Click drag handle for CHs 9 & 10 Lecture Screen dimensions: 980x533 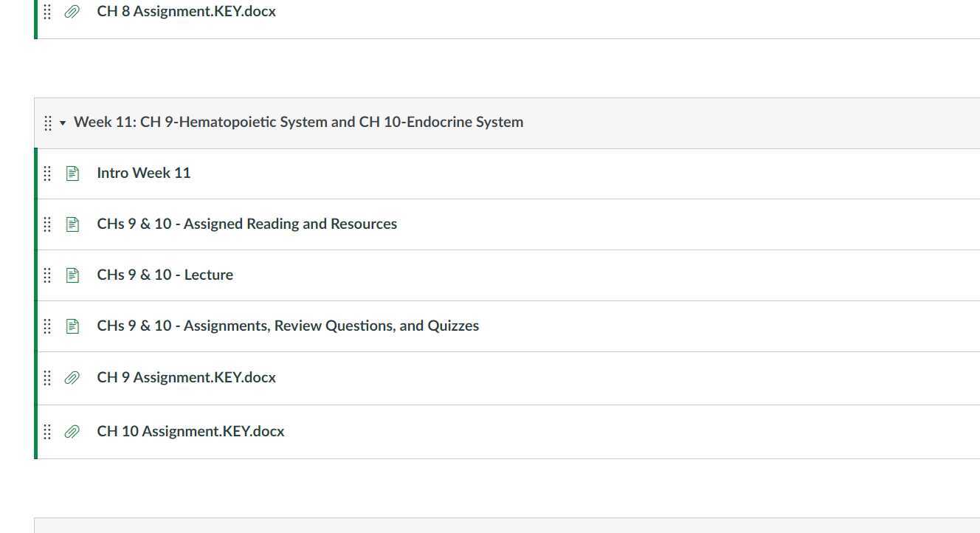(47, 275)
